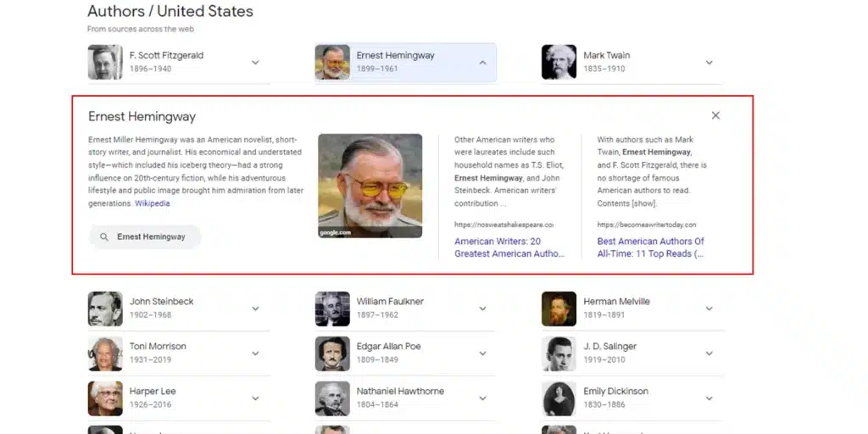The image size is (868, 434).
Task: Click the large Ernest Hemingway portrait photo
Action: (x=370, y=186)
